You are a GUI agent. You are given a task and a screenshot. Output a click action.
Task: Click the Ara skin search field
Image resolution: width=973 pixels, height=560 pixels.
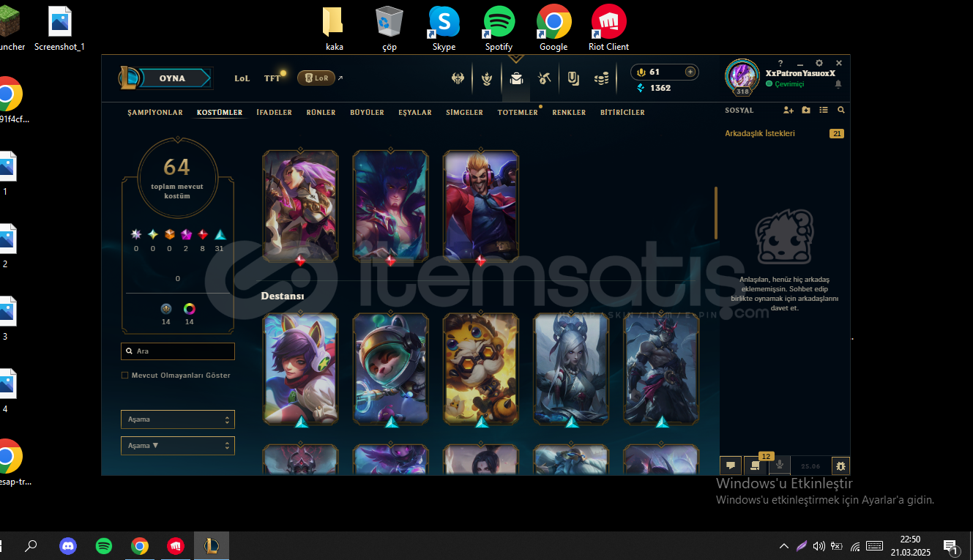pyautogui.click(x=178, y=351)
